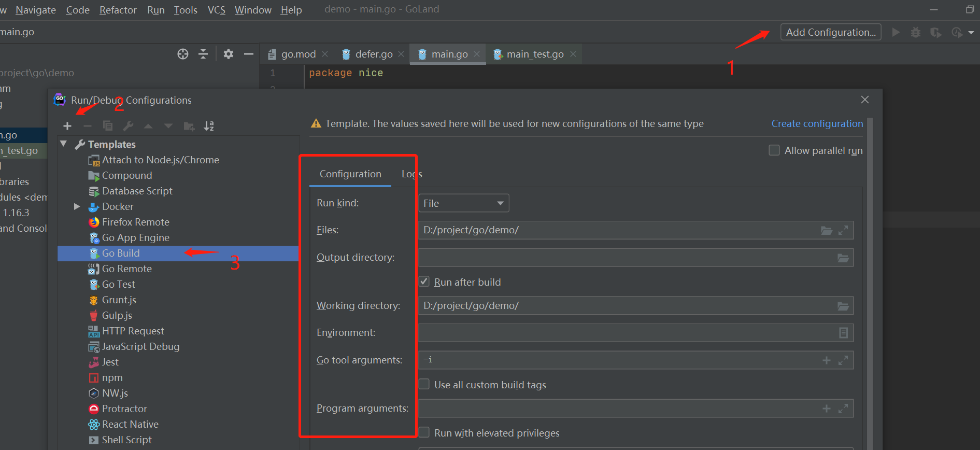The height and width of the screenshot is (450, 980).
Task: Browse folder icon in Files field
Action: (827, 230)
